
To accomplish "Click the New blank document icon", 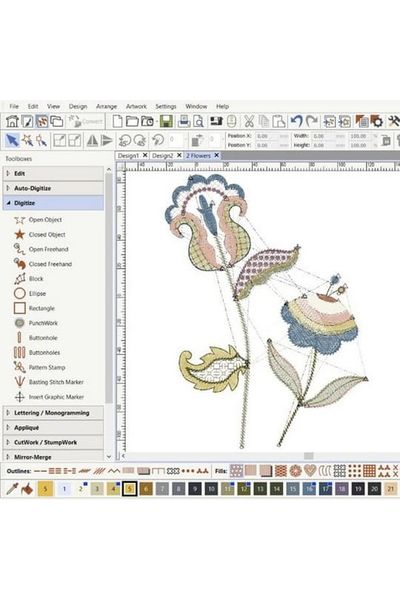I will point(118,121).
